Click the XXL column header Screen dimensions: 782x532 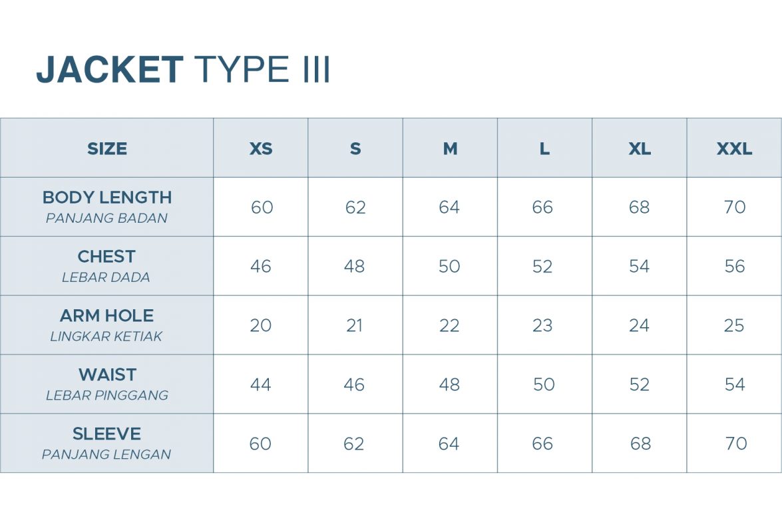734,148
